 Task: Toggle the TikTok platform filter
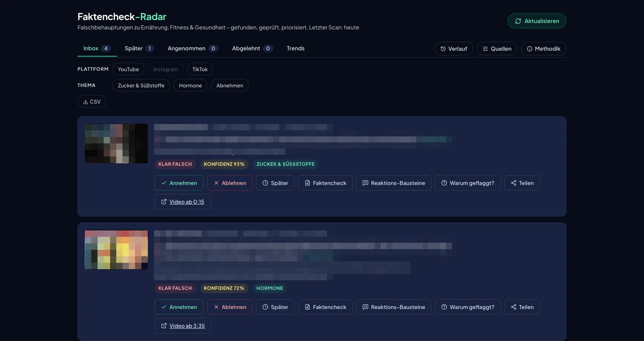pos(200,69)
